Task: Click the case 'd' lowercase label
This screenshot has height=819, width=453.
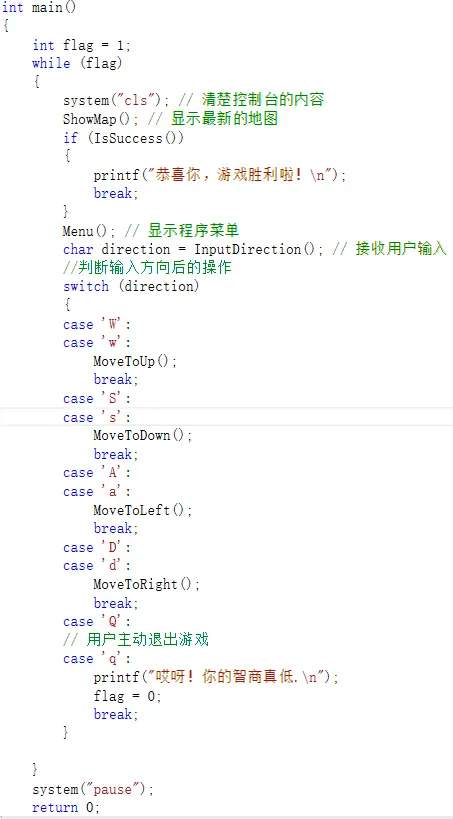Action: click(97, 566)
